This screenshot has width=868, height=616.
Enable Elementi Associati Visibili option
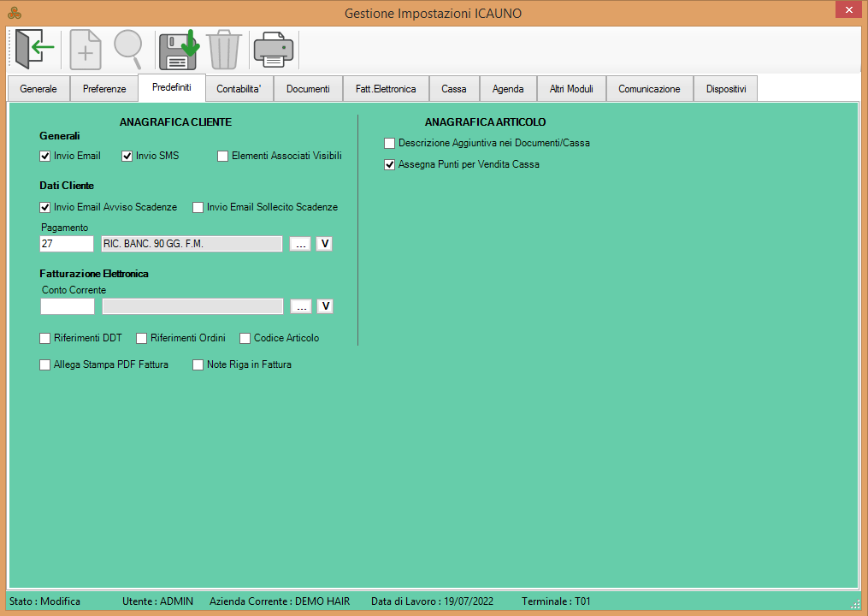223,157
